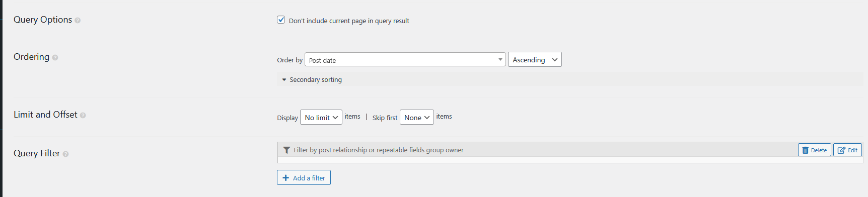Image resolution: width=868 pixels, height=197 pixels.
Task: Click the Skip first label
Action: click(x=385, y=118)
